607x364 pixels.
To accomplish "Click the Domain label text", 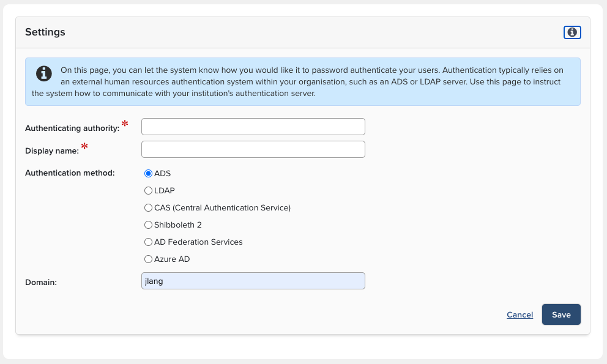I will pyautogui.click(x=41, y=283).
